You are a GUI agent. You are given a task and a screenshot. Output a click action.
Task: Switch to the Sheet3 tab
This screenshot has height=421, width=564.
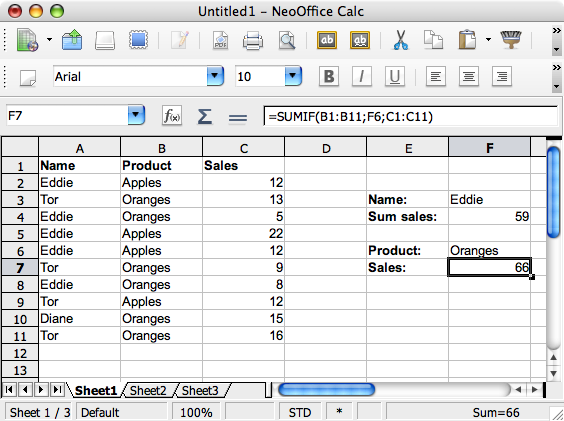click(200, 390)
